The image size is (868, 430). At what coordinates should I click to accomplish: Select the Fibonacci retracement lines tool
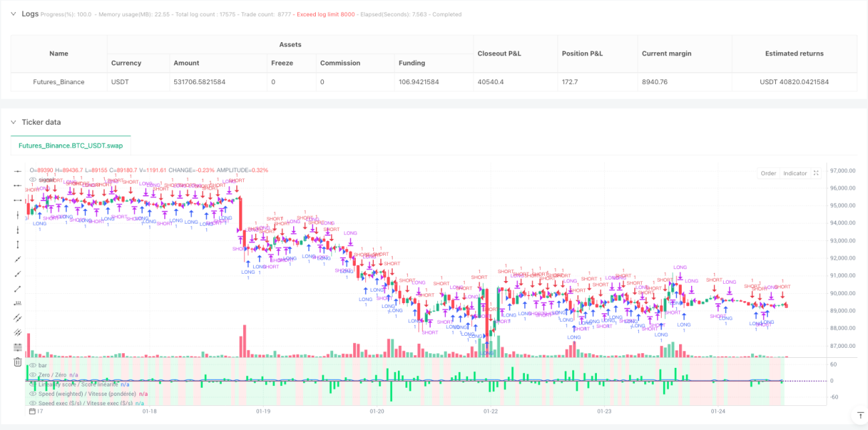(17, 347)
